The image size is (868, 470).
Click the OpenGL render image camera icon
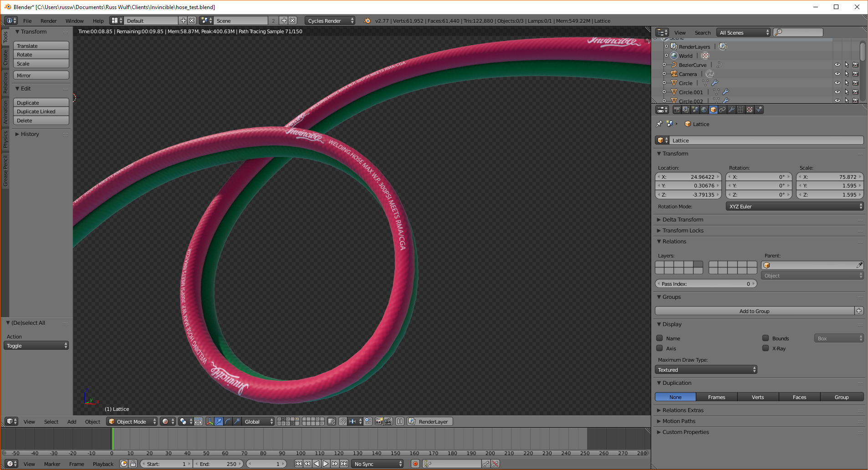379,422
